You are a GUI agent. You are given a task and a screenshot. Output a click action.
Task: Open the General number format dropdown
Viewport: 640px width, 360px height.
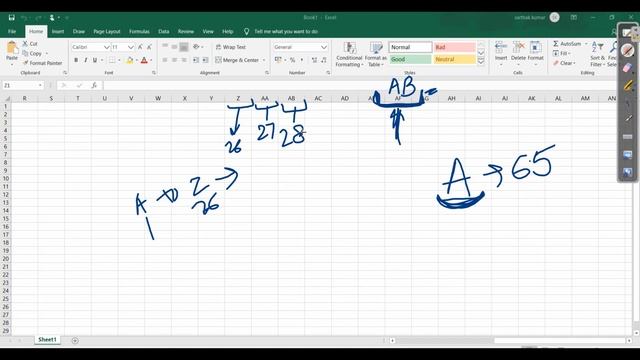pyautogui.click(x=324, y=47)
